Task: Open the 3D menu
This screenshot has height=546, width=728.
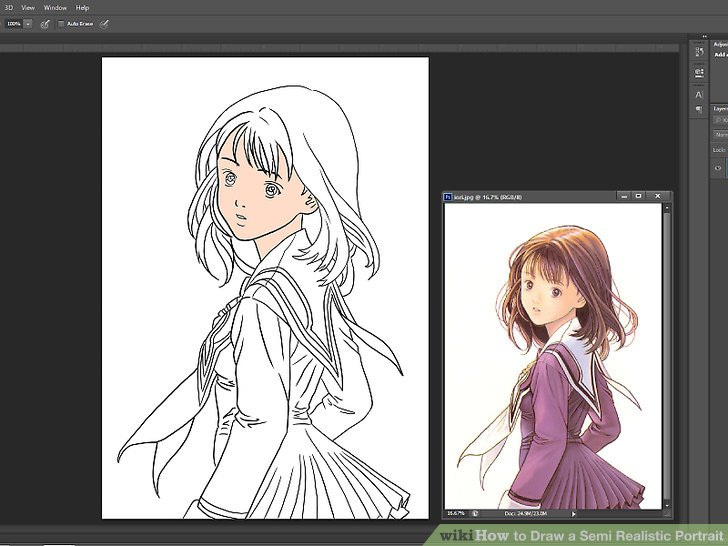Action: click(x=7, y=7)
